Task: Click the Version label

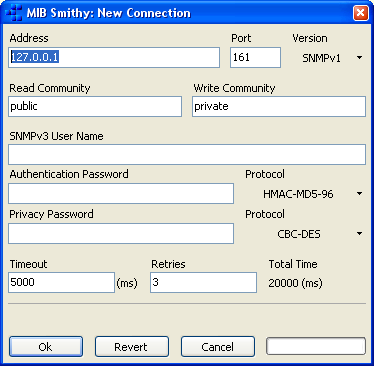Action: [x=310, y=38]
